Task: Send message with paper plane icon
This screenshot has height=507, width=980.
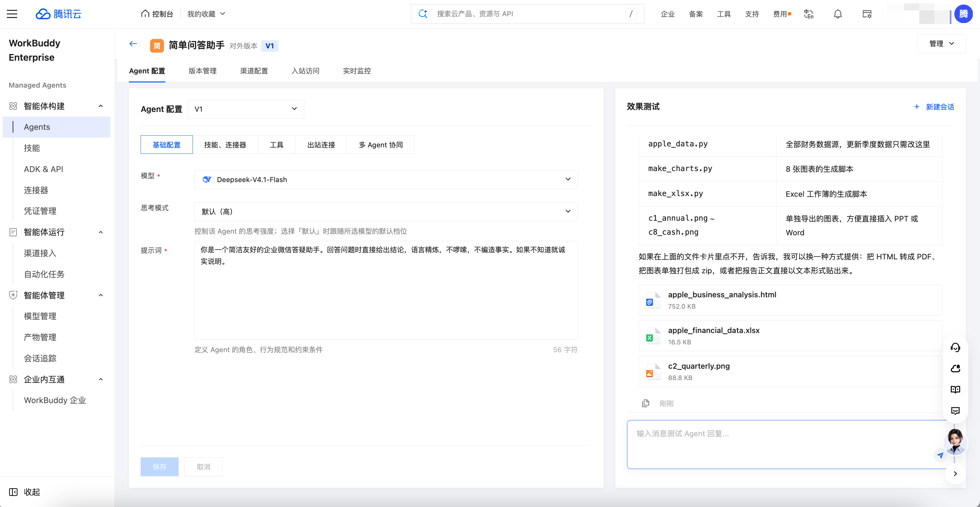Action: 940,455
